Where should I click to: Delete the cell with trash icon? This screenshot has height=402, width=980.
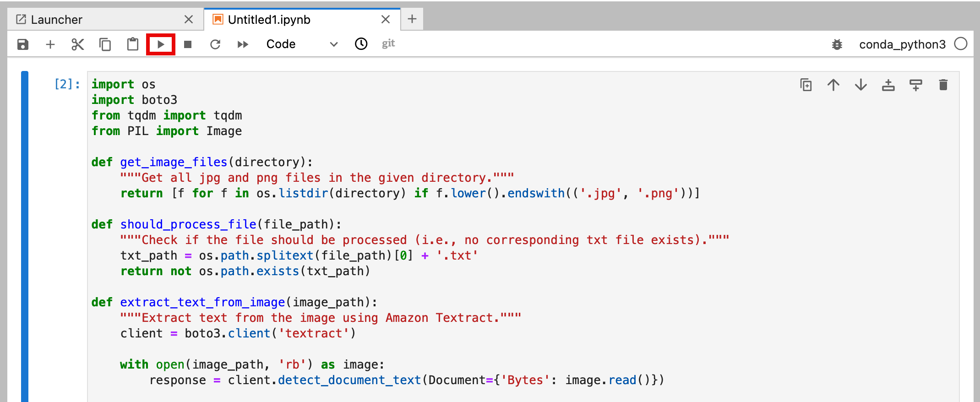[943, 85]
